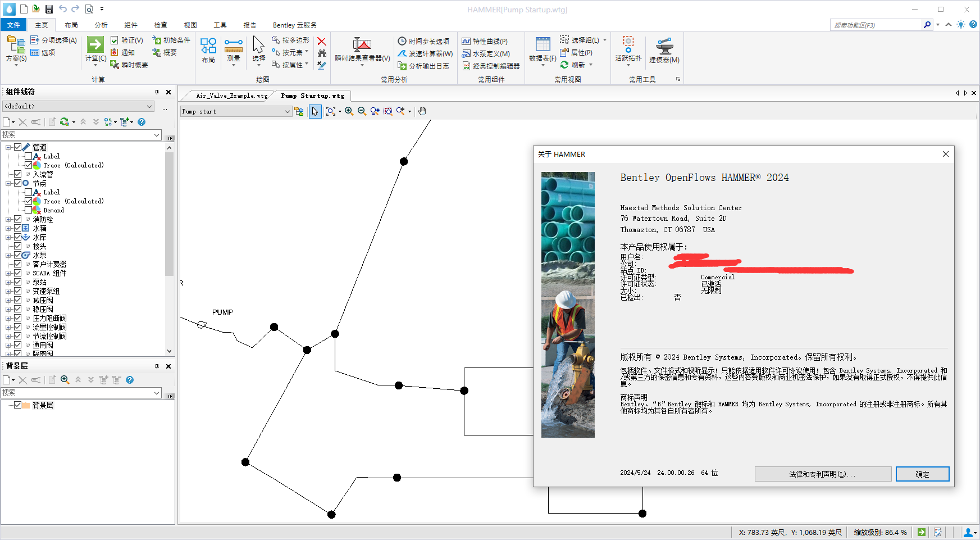This screenshot has width=980, height=540.
Task: Activate the Pan hand tool
Action: pyautogui.click(x=422, y=111)
